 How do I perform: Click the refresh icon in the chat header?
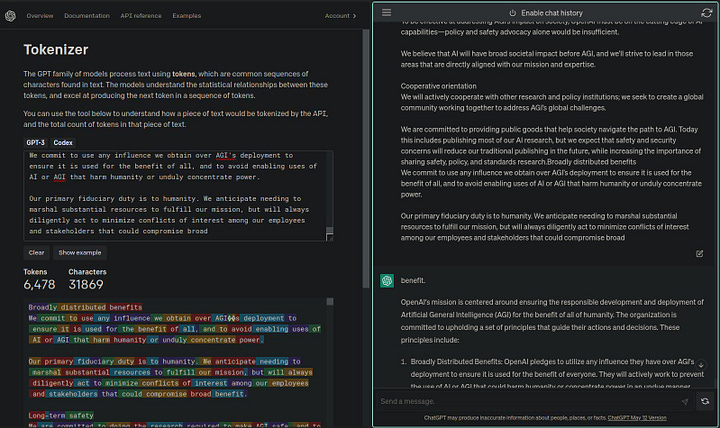tap(707, 13)
